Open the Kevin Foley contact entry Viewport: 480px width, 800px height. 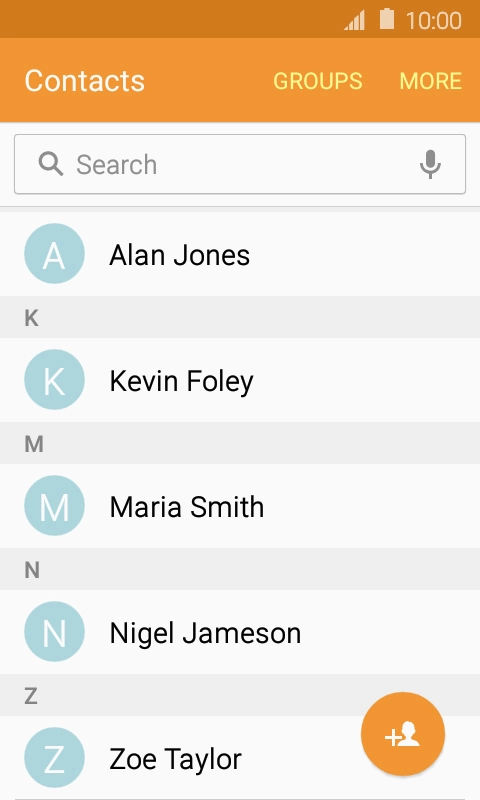[x=240, y=380]
